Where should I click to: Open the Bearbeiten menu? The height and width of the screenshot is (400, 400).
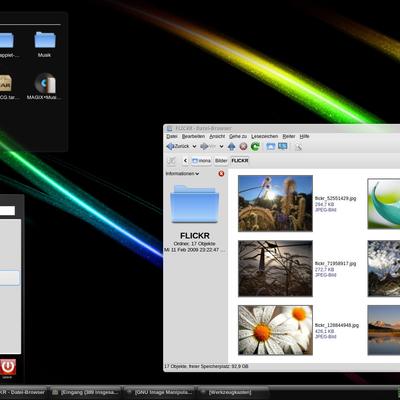click(x=193, y=136)
